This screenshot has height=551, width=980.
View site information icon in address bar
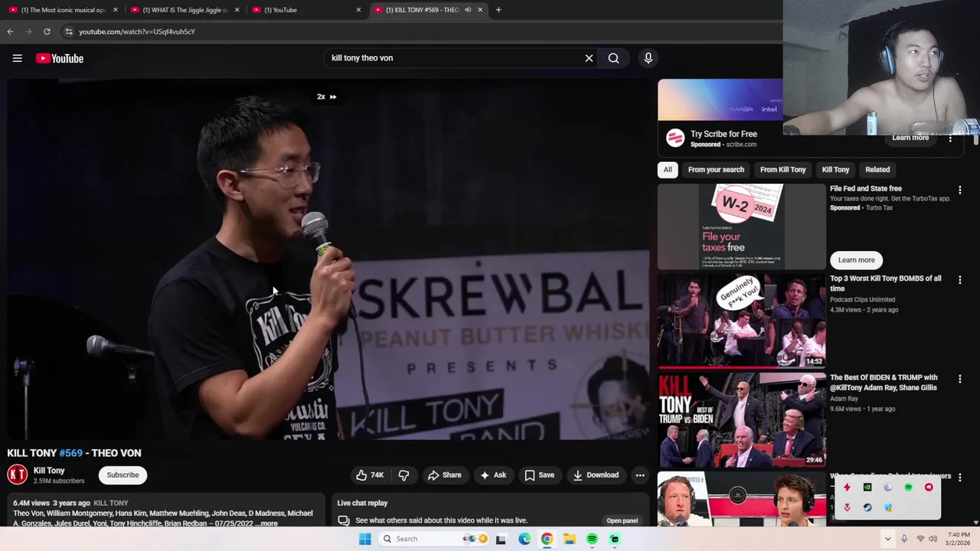click(x=69, y=31)
